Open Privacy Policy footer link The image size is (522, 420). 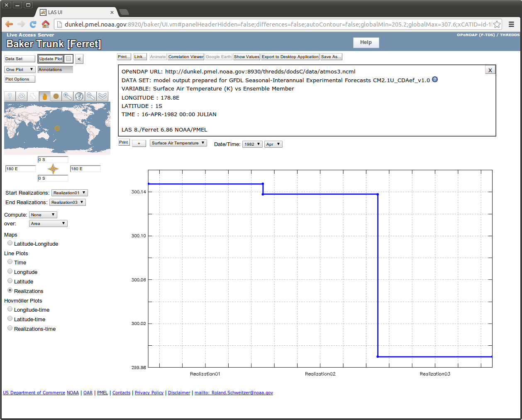coord(149,393)
